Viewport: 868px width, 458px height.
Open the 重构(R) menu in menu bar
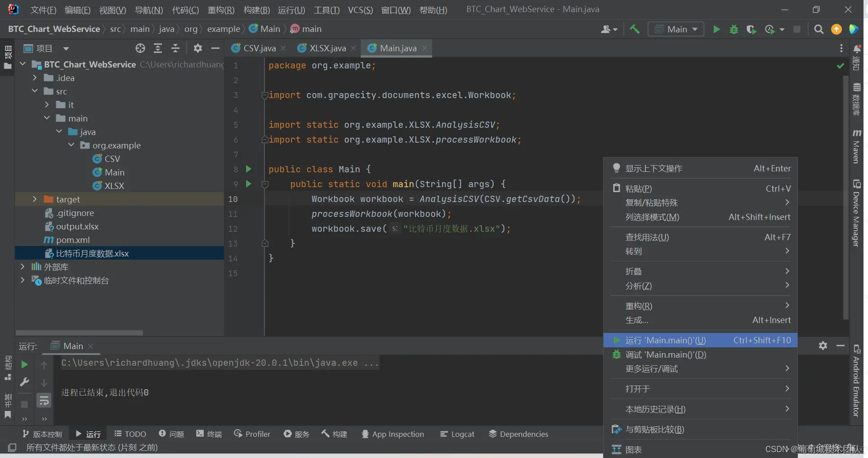click(221, 10)
